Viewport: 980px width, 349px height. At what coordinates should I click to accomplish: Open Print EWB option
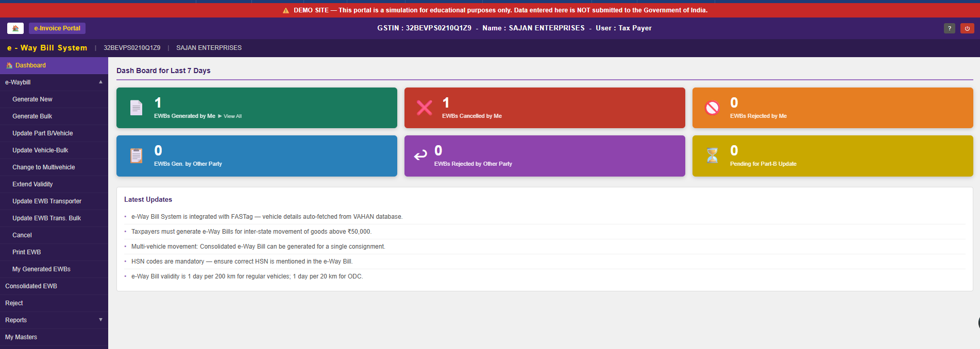point(54,252)
